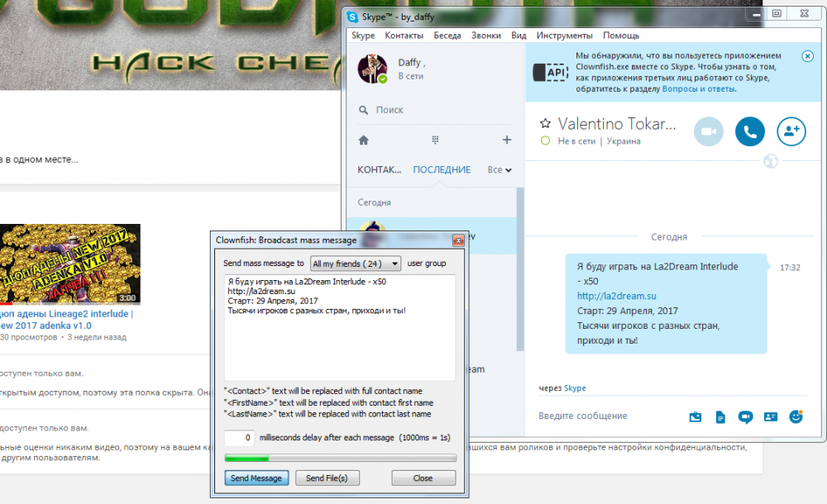827x504 pixels.
Task: Open the Skype home icon
Action: coord(363,140)
